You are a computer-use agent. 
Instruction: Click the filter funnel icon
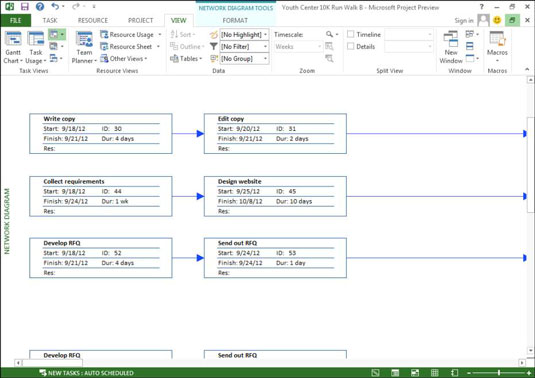coord(214,46)
